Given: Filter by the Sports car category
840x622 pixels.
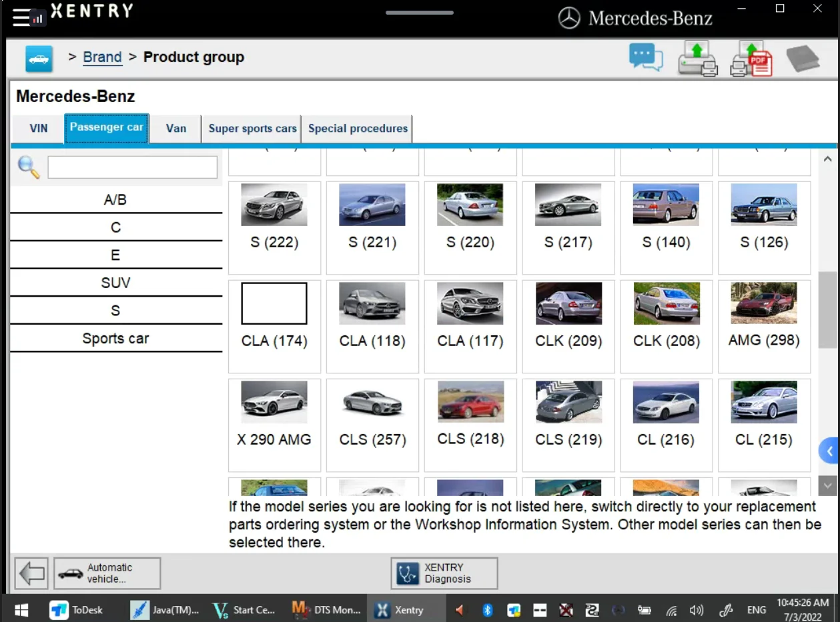Looking at the screenshot, I should [x=116, y=339].
